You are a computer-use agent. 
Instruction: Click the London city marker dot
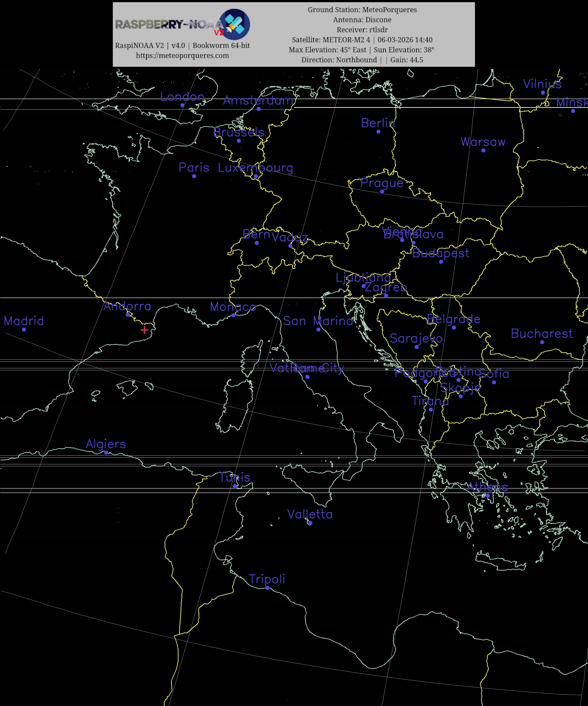coord(183,105)
